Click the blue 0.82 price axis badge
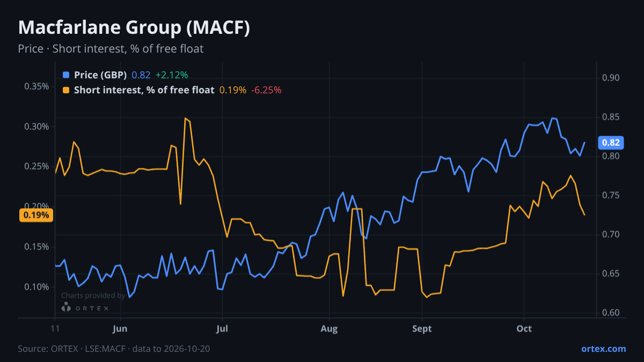 (611, 143)
